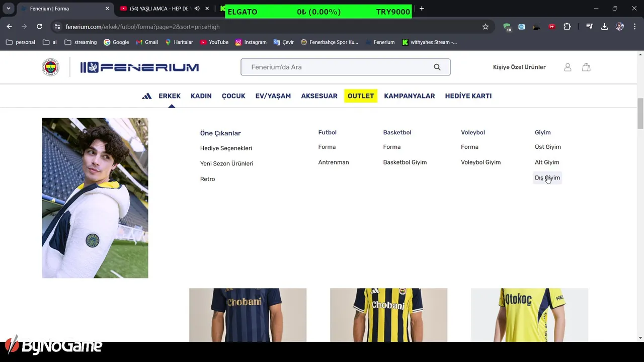This screenshot has height=362, width=644.
Task: Open Forma under Futbol
Action: [327, 147]
